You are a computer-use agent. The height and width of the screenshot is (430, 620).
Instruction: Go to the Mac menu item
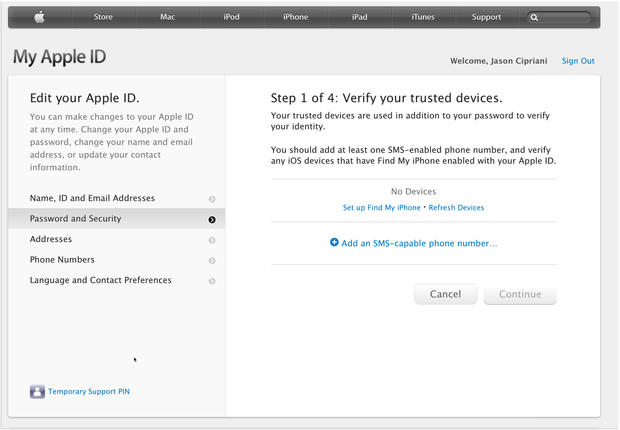point(167,17)
